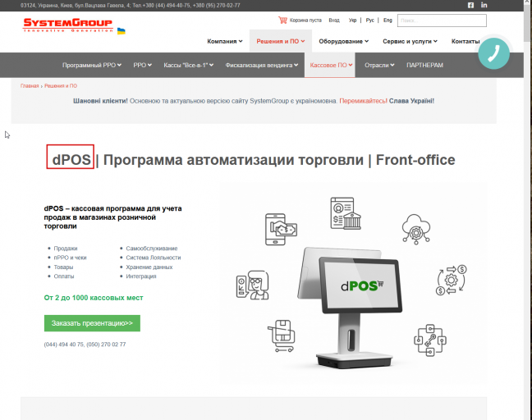Viewport: 532px width, 420px height.
Task: Click the teal phone callback button
Action: (x=493, y=53)
